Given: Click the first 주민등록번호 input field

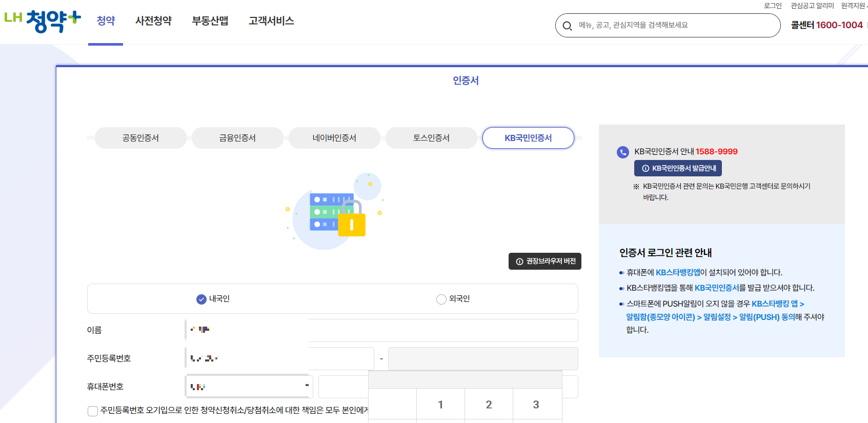Looking at the screenshot, I should tap(279, 358).
